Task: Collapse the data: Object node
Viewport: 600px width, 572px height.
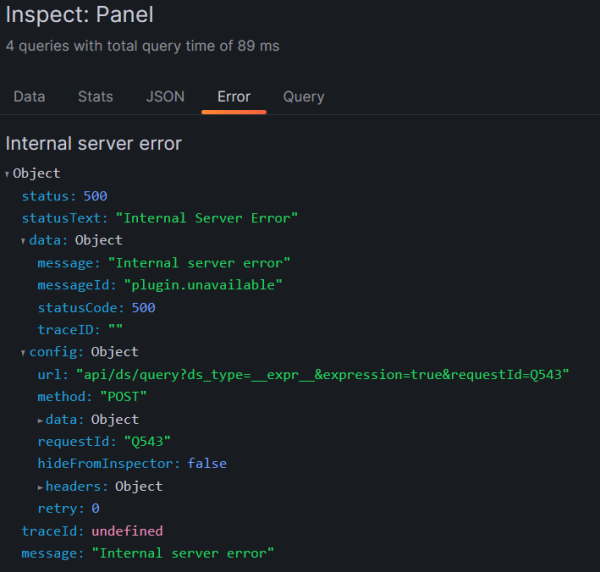Action: 24,241
